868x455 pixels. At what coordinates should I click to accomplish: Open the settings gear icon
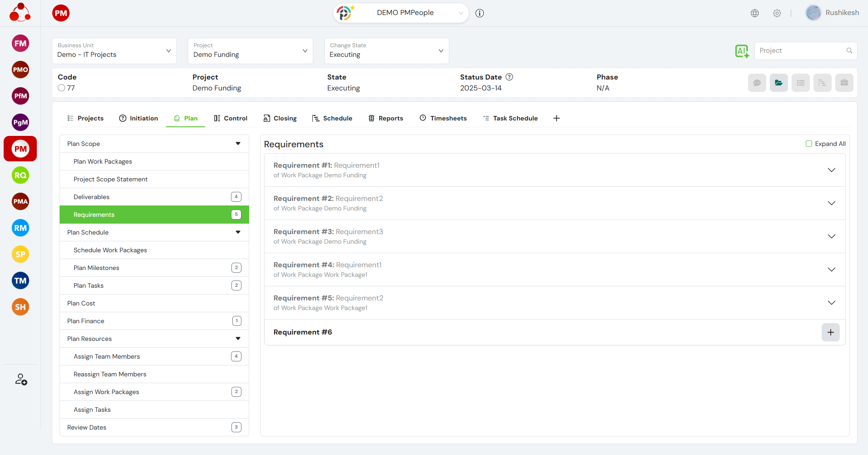777,13
